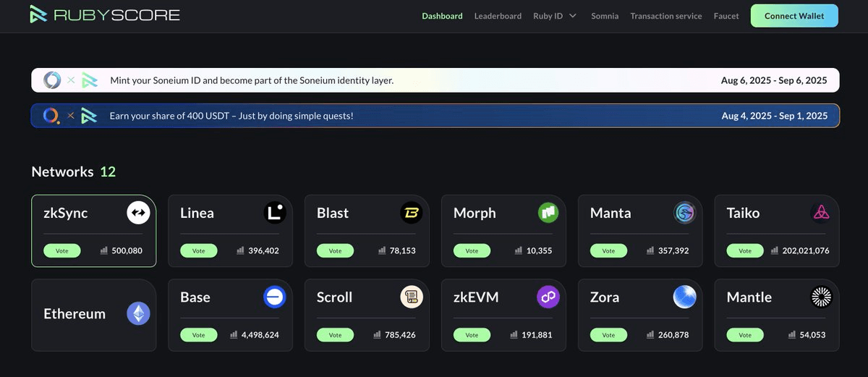Image resolution: width=868 pixels, height=377 pixels.
Task: Expand the Ruby ID dropdown chevron
Action: (573, 16)
